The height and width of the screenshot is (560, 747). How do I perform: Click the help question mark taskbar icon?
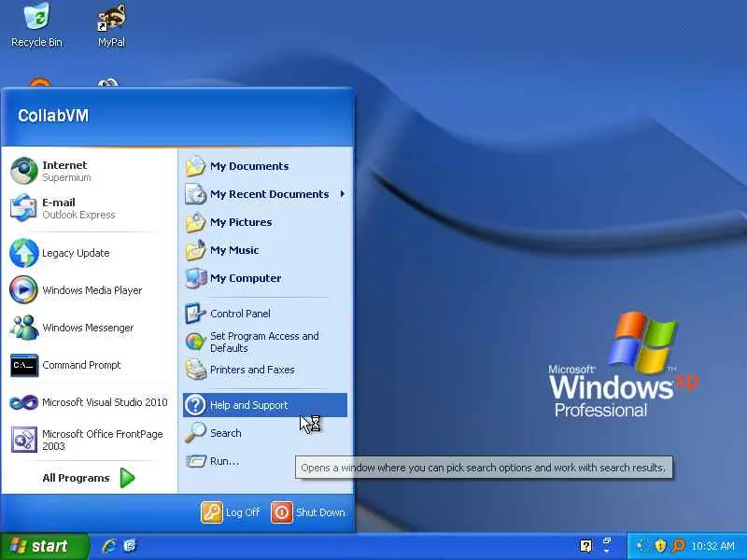[586, 546]
